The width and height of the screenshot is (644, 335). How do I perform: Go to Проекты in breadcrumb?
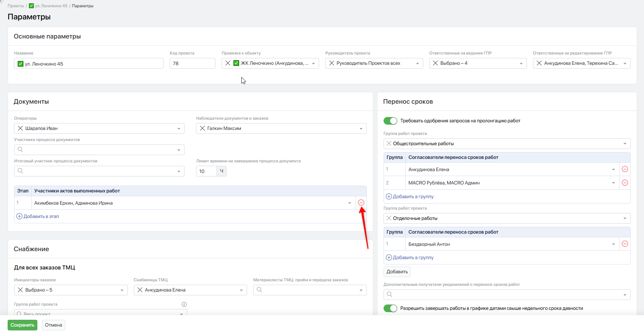pyautogui.click(x=16, y=6)
